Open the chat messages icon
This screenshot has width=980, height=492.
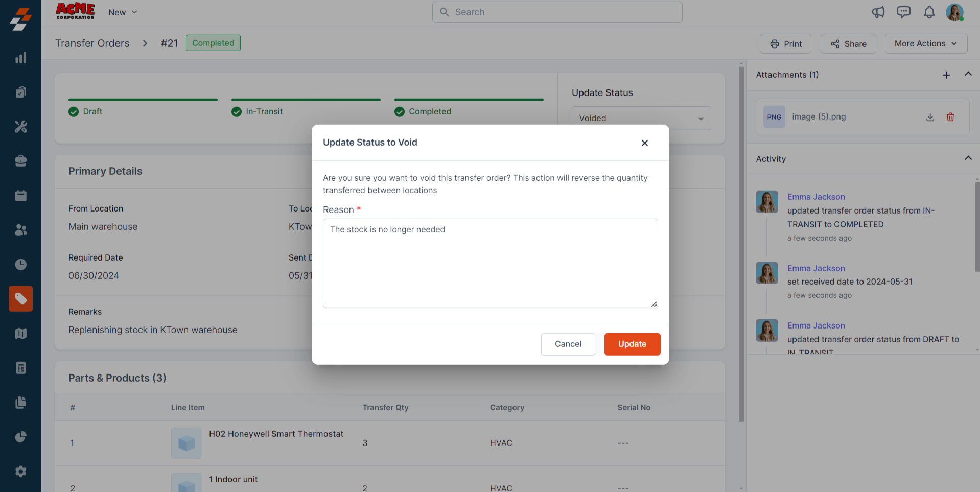click(x=904, y=12)
